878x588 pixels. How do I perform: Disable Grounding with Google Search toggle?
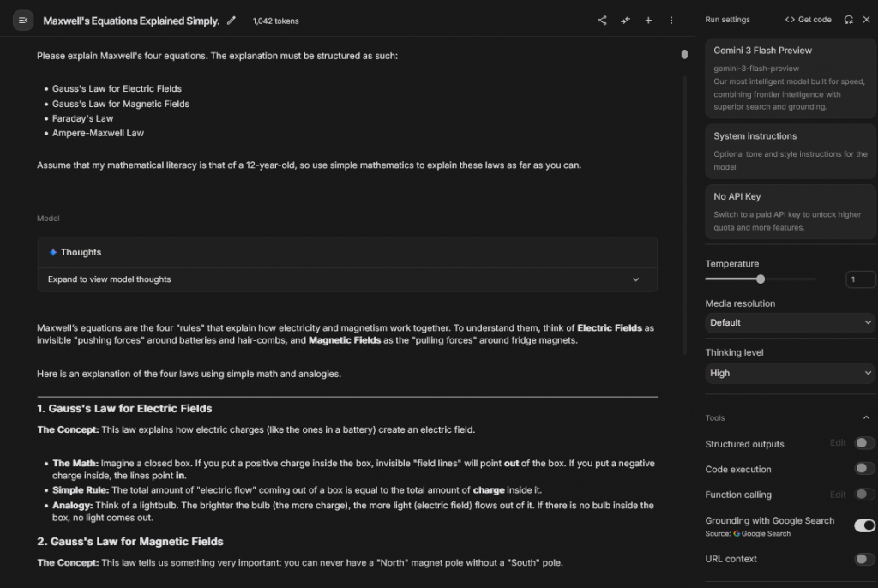click(x=864, y=525)
